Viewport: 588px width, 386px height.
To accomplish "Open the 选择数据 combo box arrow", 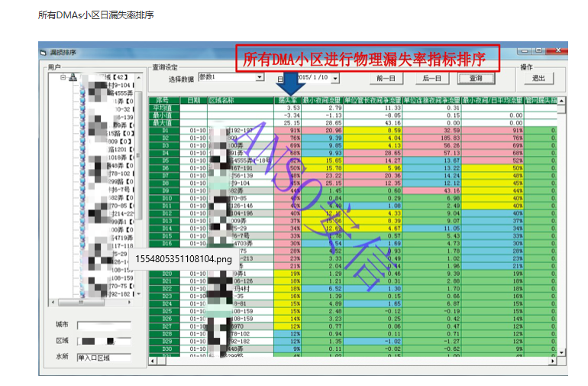I will (x=259, y=77).
